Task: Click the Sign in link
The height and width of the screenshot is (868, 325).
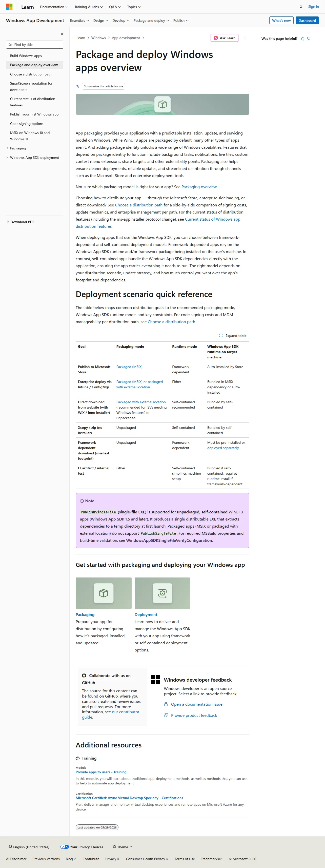Action: point(313,7)
